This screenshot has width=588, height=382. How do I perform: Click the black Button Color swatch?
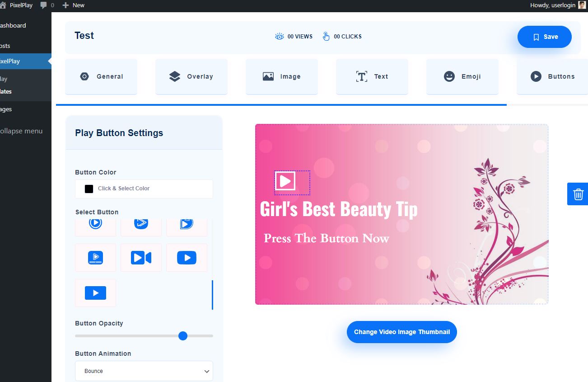pos(89,189)
